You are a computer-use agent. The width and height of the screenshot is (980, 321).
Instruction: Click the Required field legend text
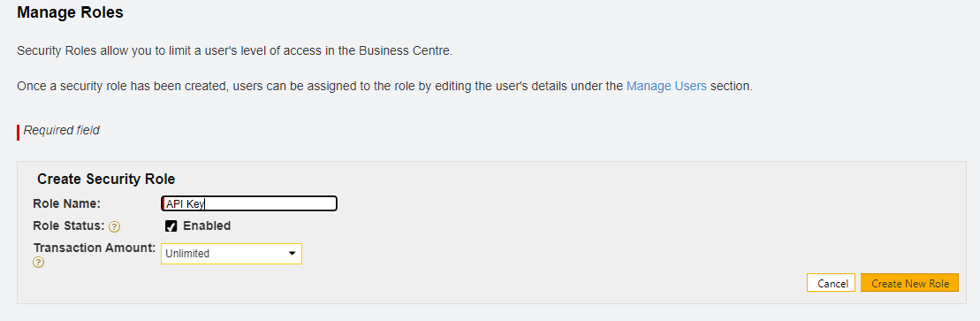61,131
